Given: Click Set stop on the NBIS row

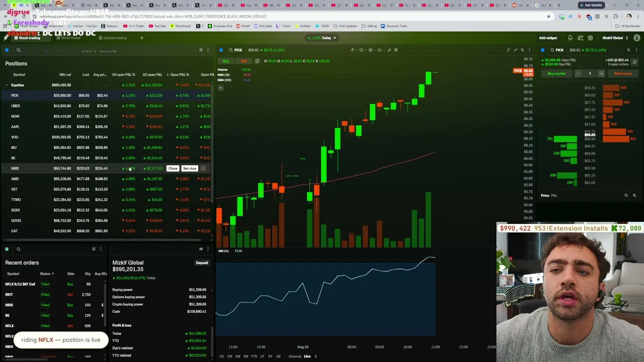Looking at the screenshot, I should 190,168.
